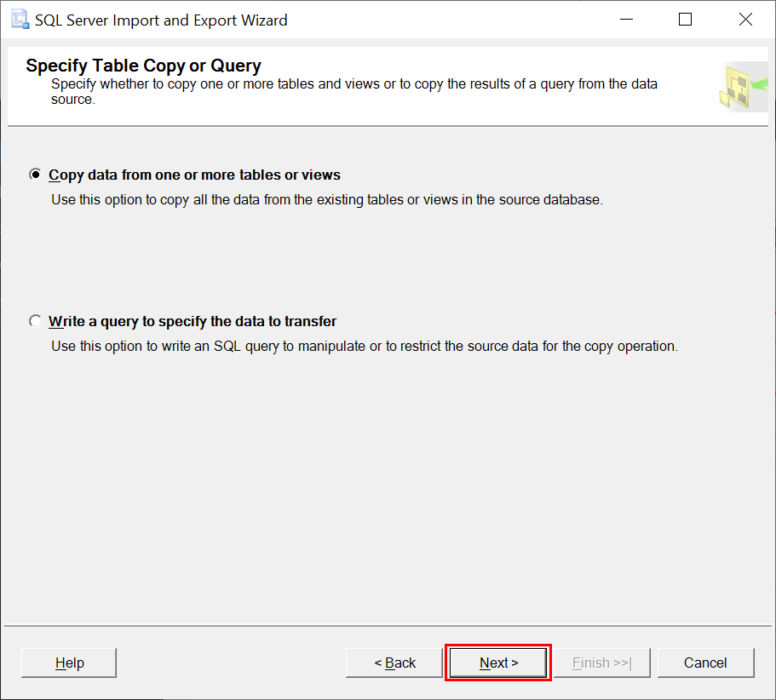This screenshot has width=776, height=700.
Task: Click the 'Specify Table Copy or Query' heading
Action: pos(143,66)
